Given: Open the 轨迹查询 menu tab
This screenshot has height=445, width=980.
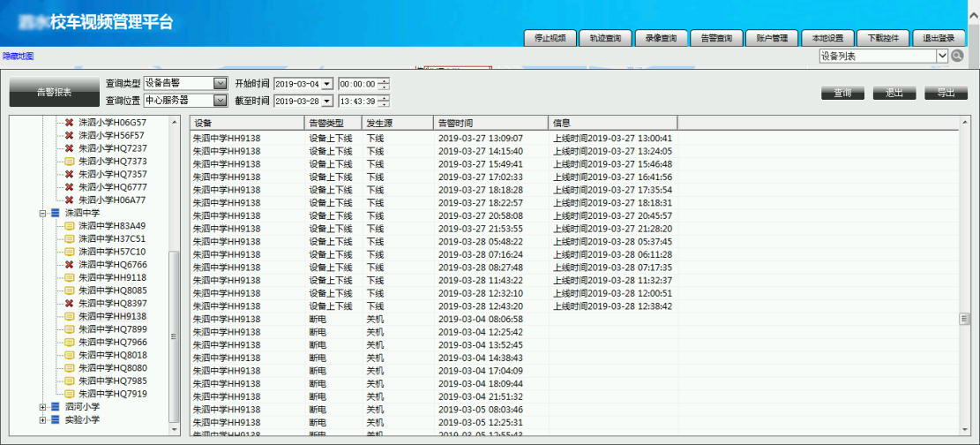Looking at the screenshot, I should click(605, 38).
